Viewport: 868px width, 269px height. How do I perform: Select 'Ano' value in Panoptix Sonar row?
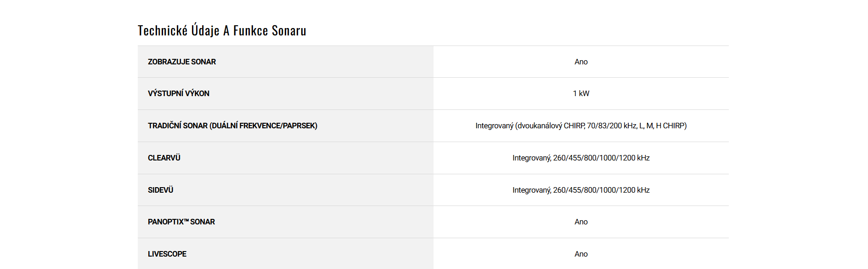coord(581,222)
